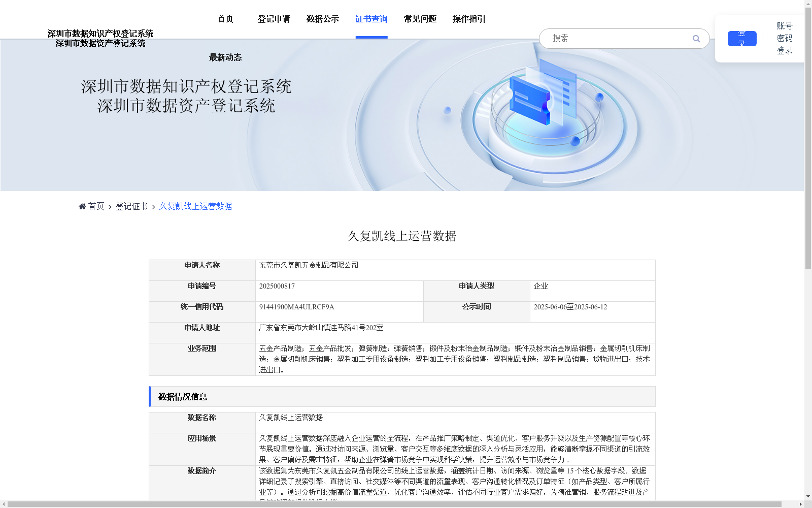
Task: Open the 常见问题 navigation tab
Action: pos(420,19)
